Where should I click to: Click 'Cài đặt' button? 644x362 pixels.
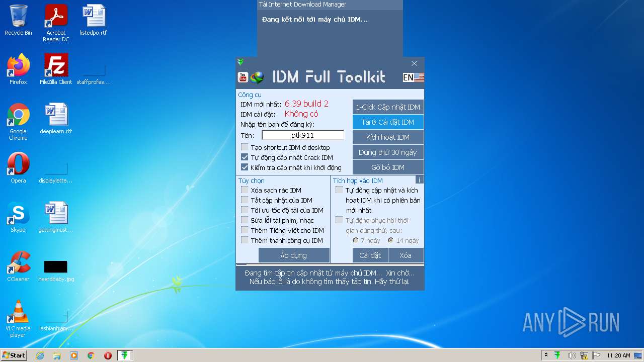[x=370, y=255]
